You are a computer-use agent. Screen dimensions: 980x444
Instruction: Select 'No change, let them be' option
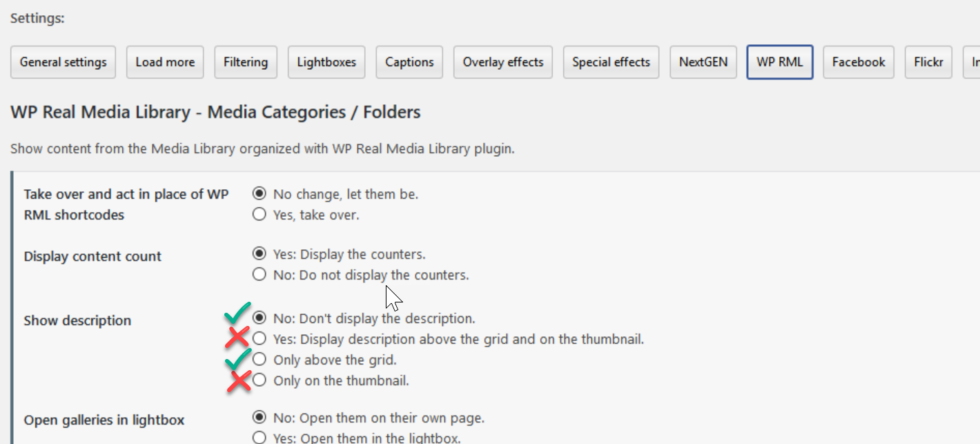tap(259, 194)
